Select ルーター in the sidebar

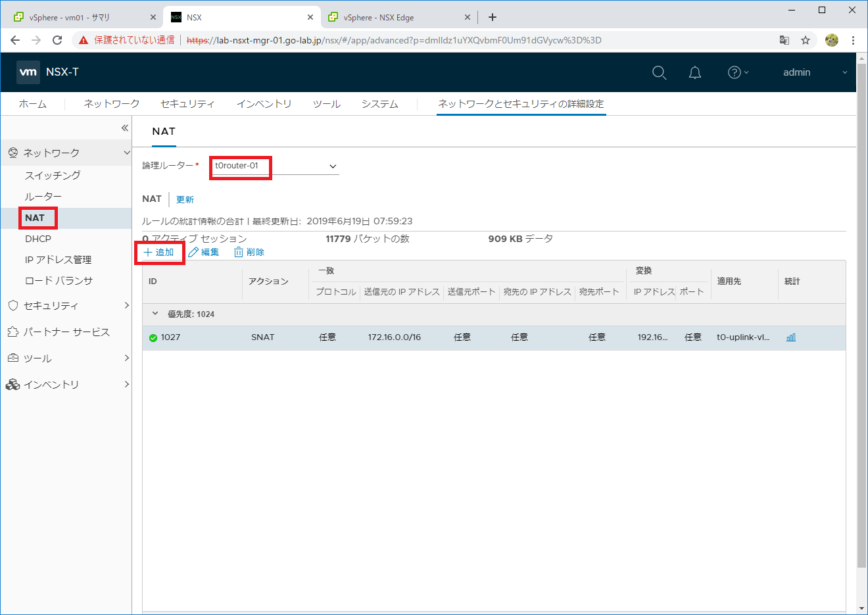tap(43, 197)
